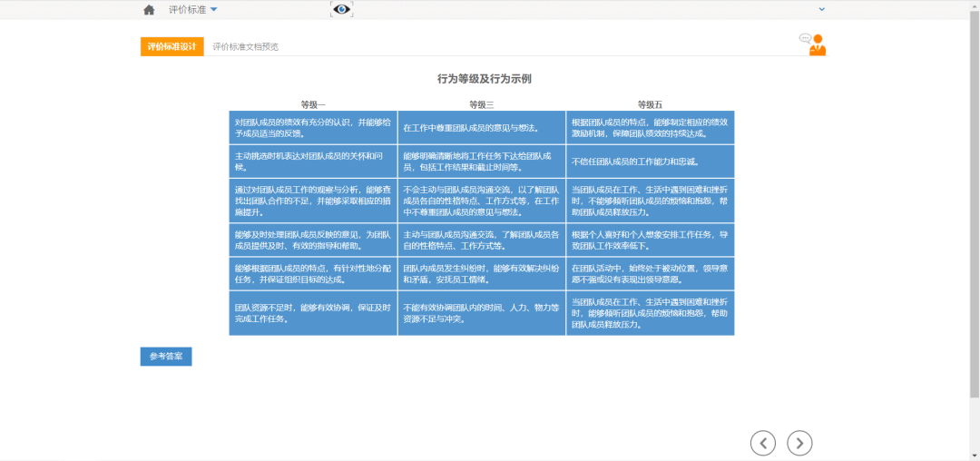Select the 等级三 column header
980x461 pixels.
(x=482, y=104)
